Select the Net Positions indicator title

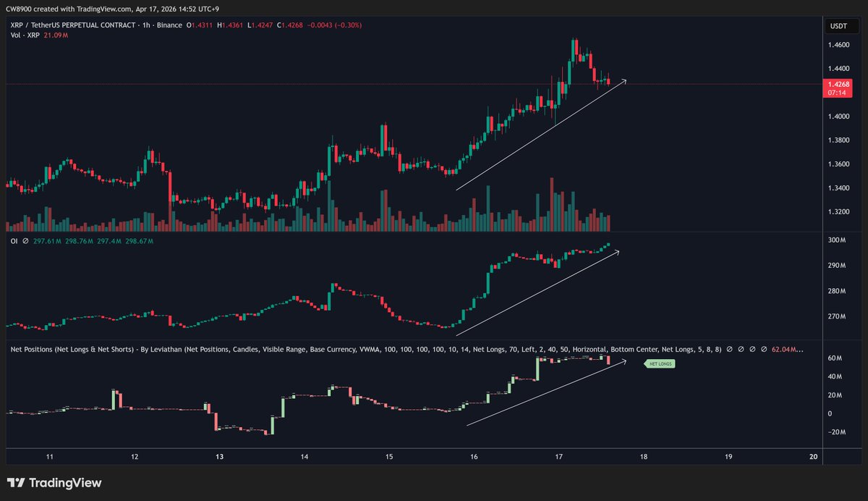click(x=72, y=350)
